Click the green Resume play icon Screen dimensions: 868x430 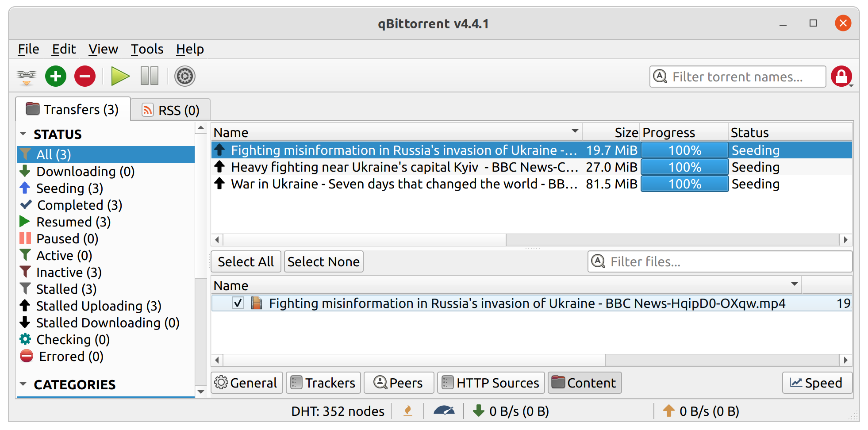[120, 77]
